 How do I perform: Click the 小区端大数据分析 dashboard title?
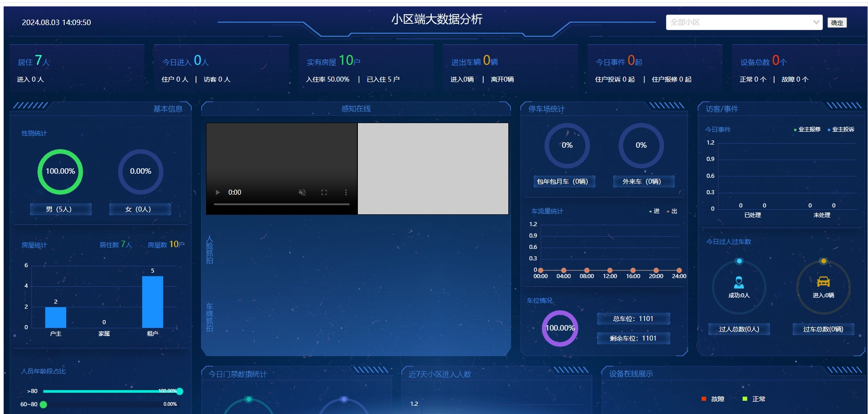(x=437, y=19)
